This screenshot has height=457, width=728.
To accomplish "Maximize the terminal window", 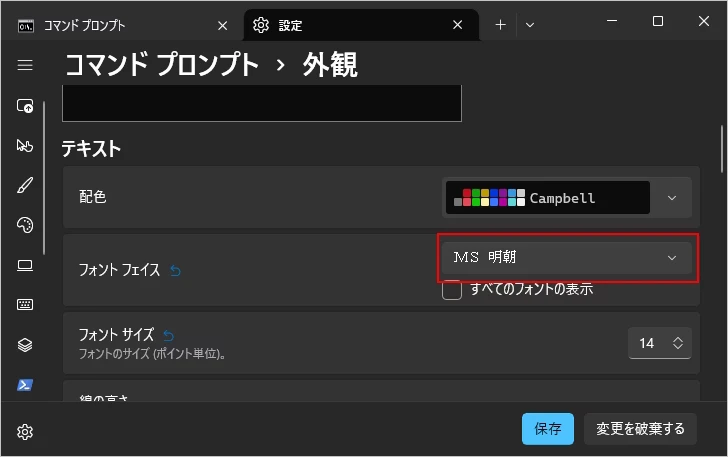I will tap(658, 21).
